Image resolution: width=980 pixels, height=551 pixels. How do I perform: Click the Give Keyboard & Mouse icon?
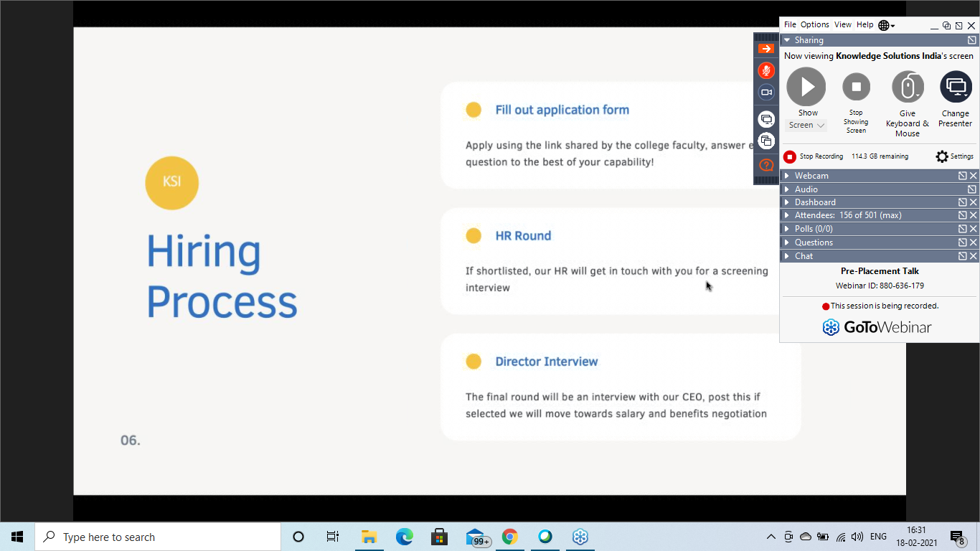coord(907,88)
